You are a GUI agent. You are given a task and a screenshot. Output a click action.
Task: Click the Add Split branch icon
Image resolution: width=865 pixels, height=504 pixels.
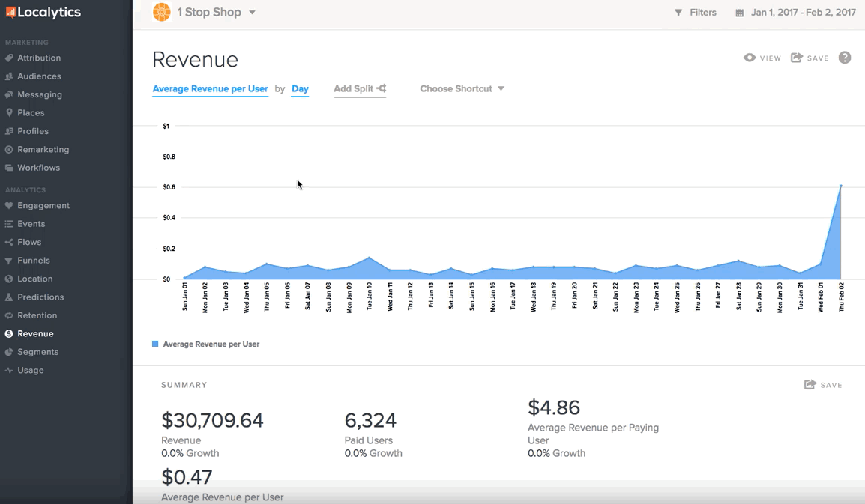point(382,88)
